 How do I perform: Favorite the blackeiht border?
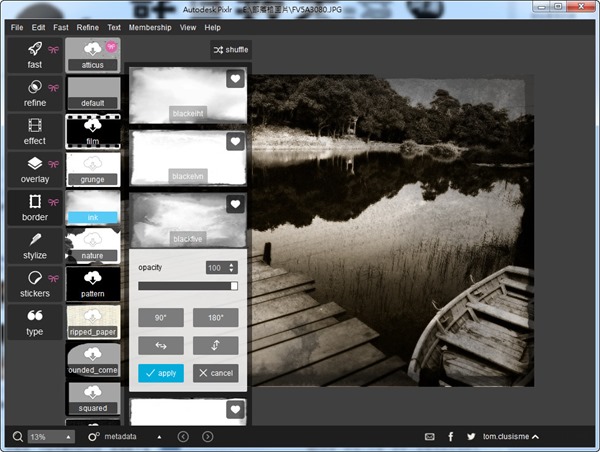[235, 79]
